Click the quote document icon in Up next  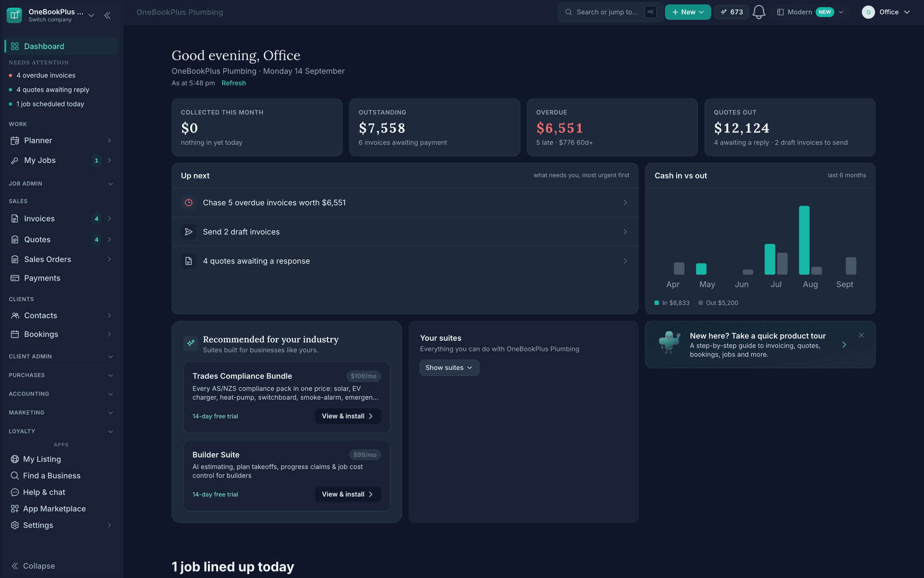(189, 261)
